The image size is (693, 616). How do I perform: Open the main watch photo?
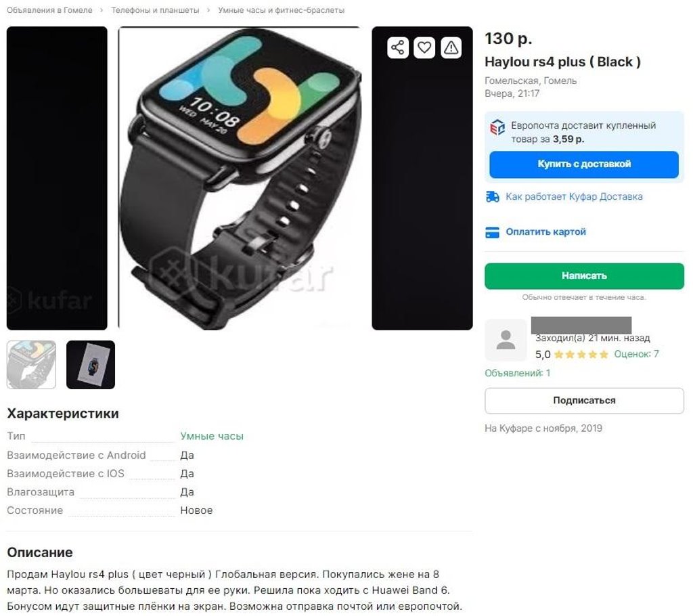point(240,178)
